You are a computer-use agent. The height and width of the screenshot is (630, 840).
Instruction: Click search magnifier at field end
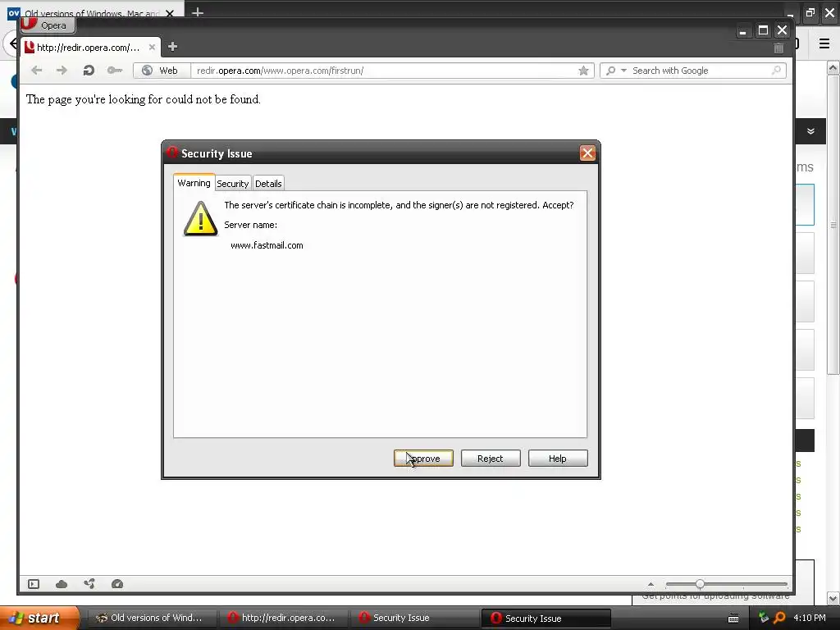[x=776, y=71]
